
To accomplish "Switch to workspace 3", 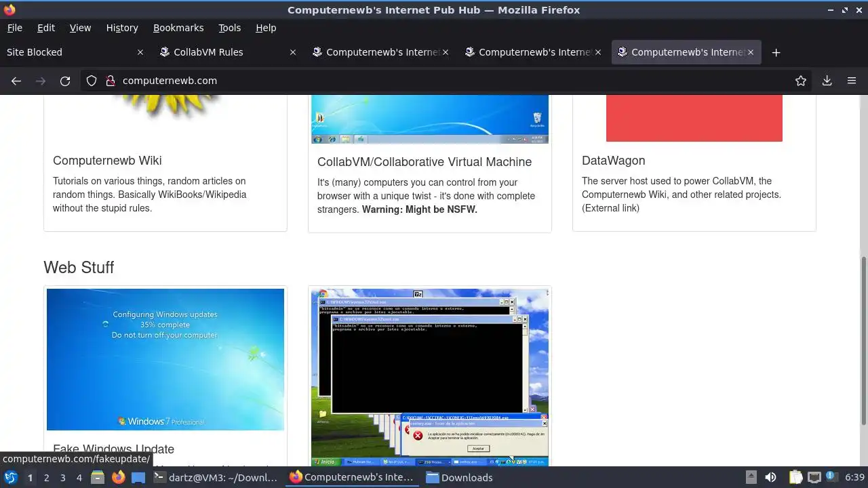I will (x=62, y=477).
